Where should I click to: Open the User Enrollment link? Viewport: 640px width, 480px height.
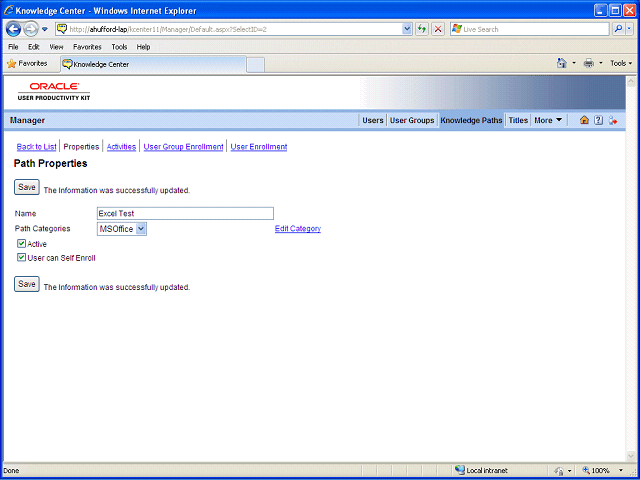(x=259, y=147)
